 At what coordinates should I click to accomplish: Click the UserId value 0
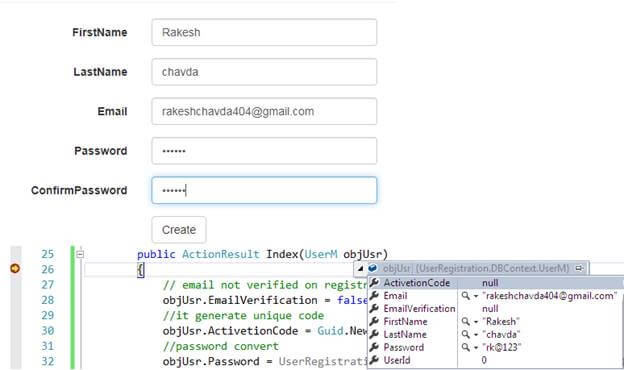(484, 360)
